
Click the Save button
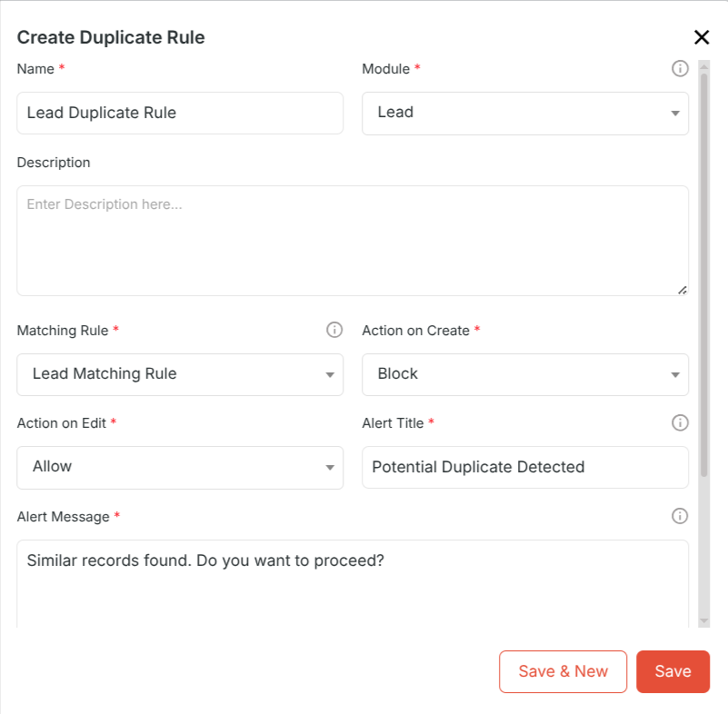coord(673,671)
